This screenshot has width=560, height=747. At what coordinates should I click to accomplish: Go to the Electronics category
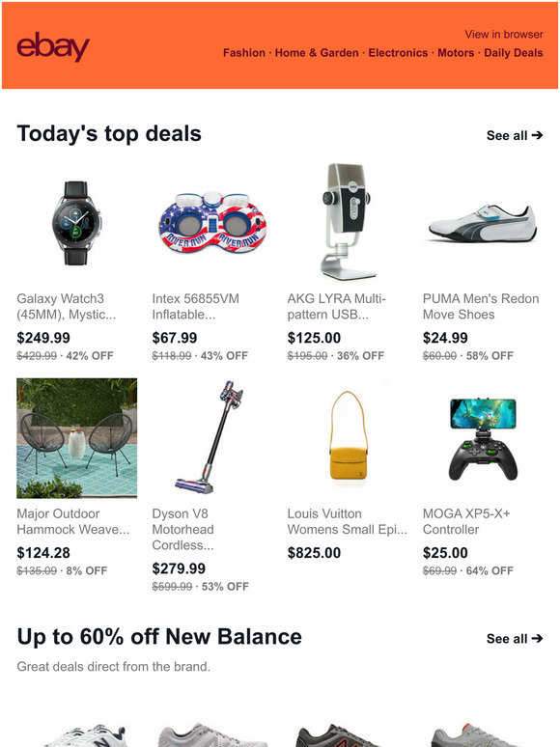click(398, 53)
